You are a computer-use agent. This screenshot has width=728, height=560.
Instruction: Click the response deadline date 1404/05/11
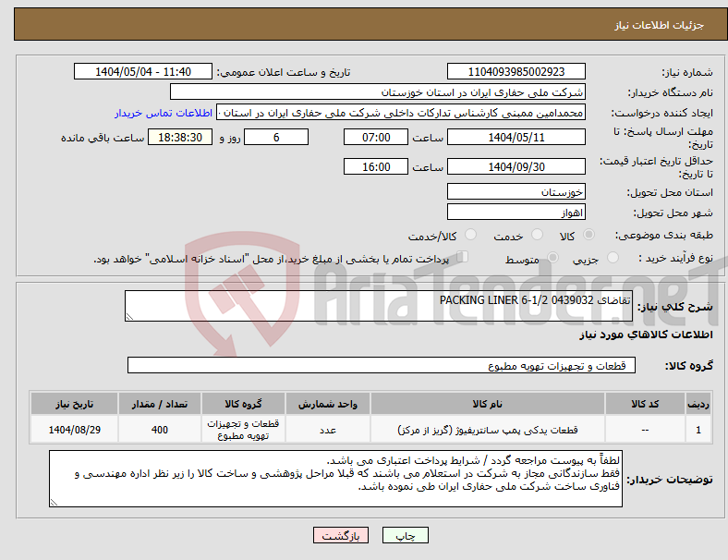tap(516, 138)
